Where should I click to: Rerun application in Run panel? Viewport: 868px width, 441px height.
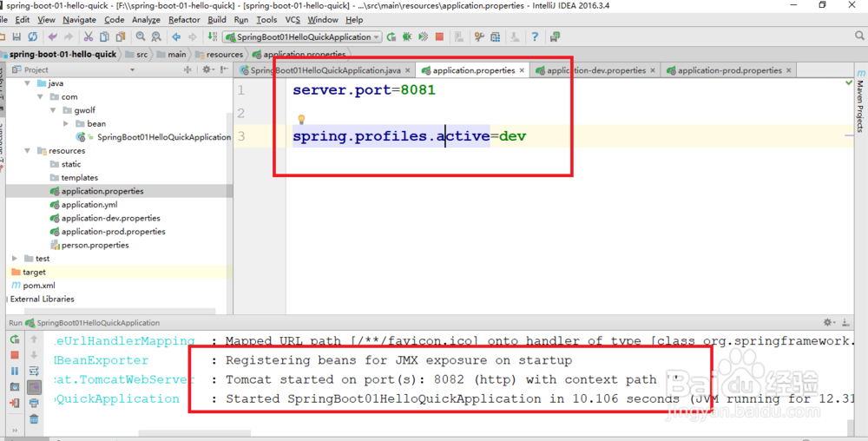15,339
